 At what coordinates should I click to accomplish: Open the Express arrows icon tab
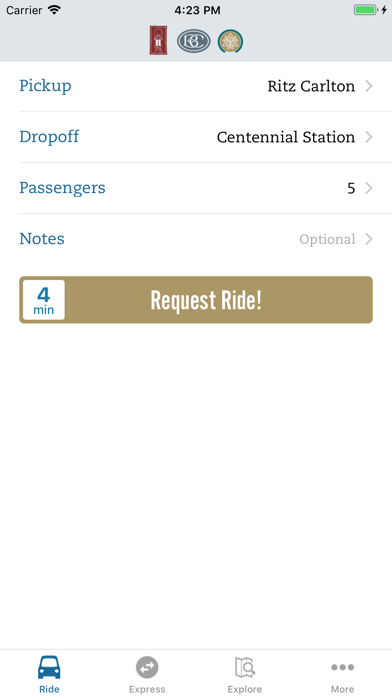pos(147,674)
